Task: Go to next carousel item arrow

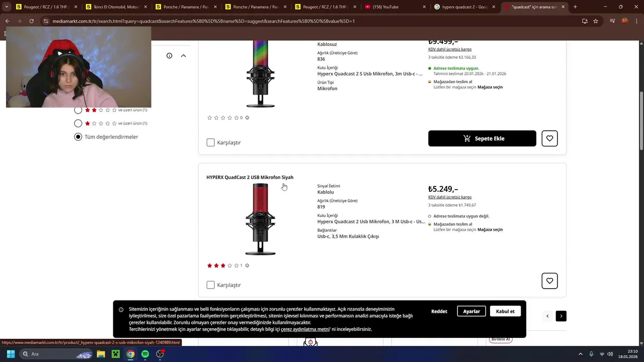Action: (x=561, y=316)
